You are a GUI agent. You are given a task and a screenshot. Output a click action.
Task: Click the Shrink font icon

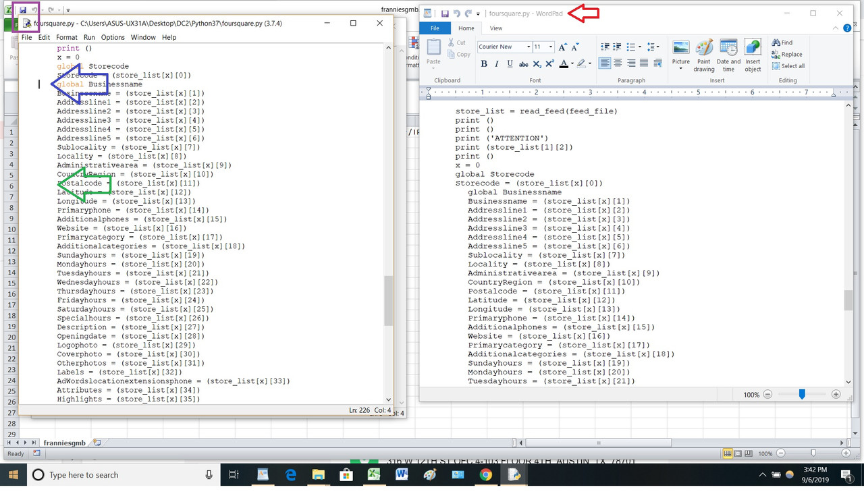click(x=575, y=47)
